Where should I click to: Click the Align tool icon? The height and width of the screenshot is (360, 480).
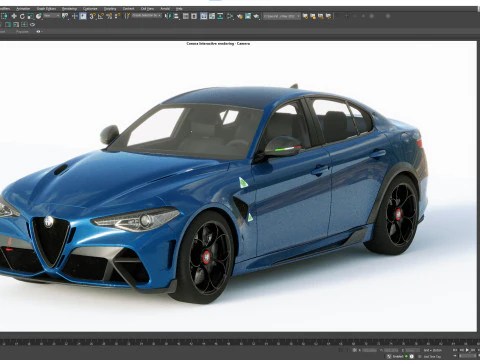[x=176, y=16]
